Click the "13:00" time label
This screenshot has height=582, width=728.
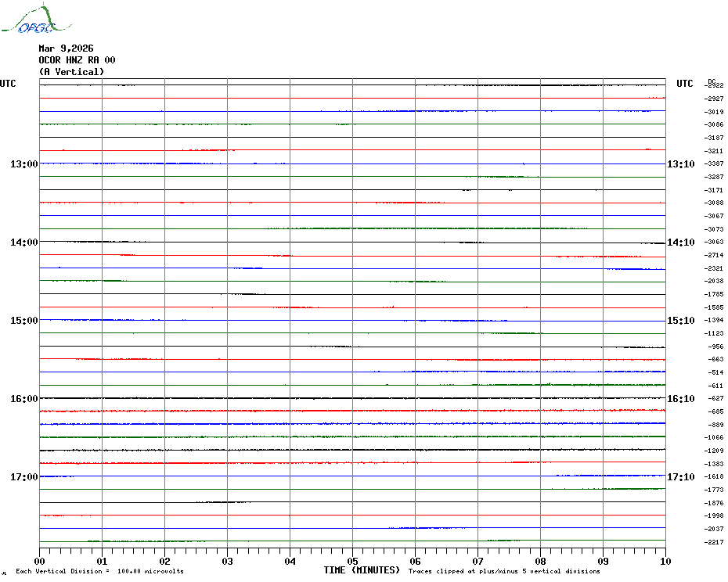click(24, 163)
